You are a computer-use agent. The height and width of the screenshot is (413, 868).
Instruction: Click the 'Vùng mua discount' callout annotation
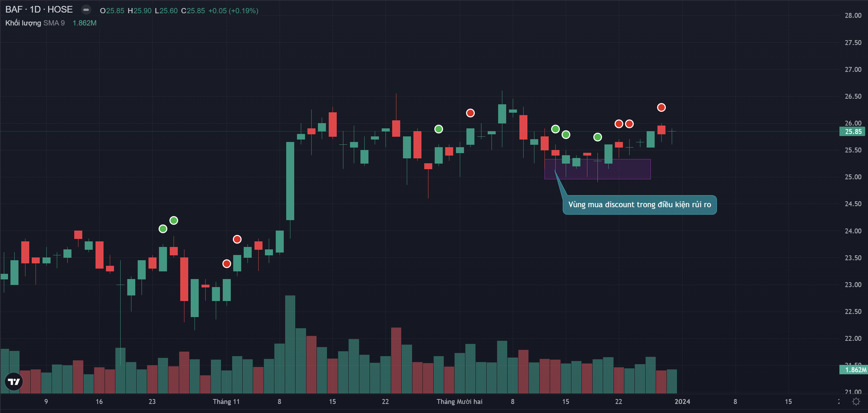[639, 205]
